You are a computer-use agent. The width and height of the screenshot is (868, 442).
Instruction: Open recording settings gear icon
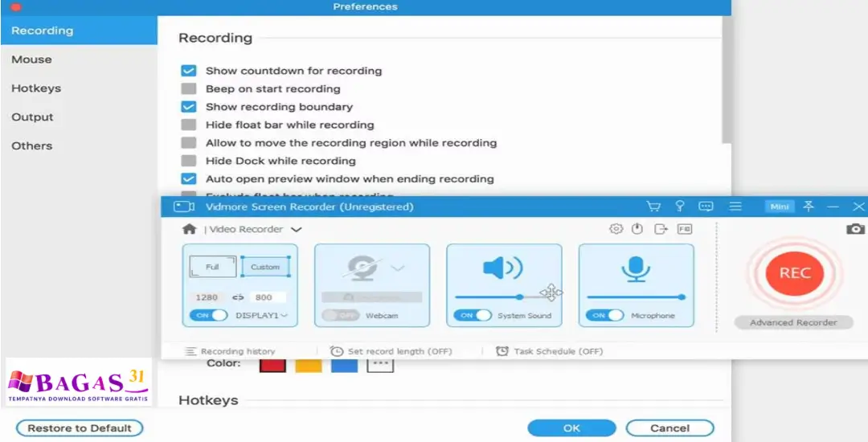[616, 229]
